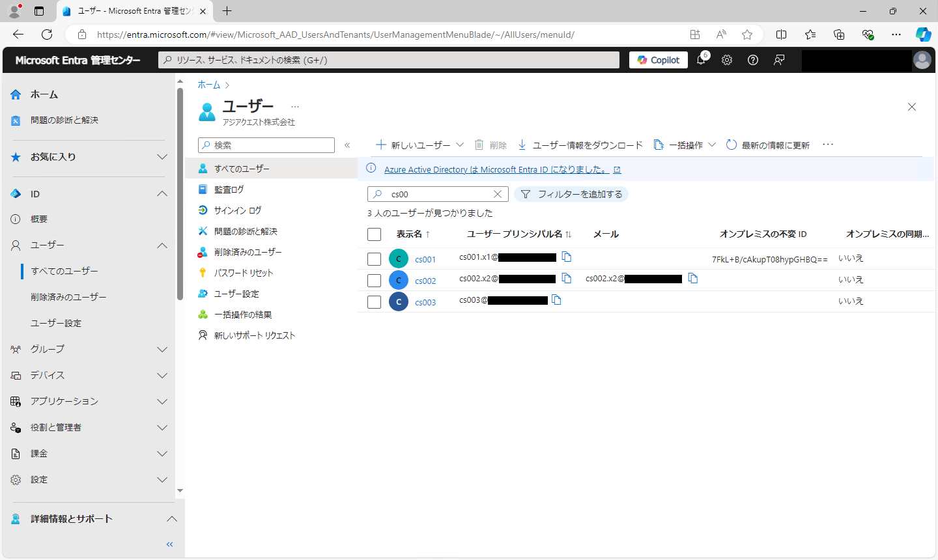Copy cs002 user principal name

[567, 279]
